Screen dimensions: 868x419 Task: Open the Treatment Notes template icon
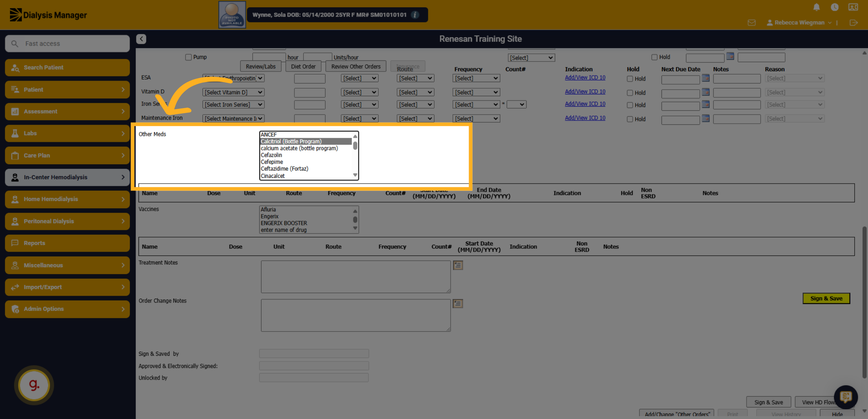click(458, 265)
